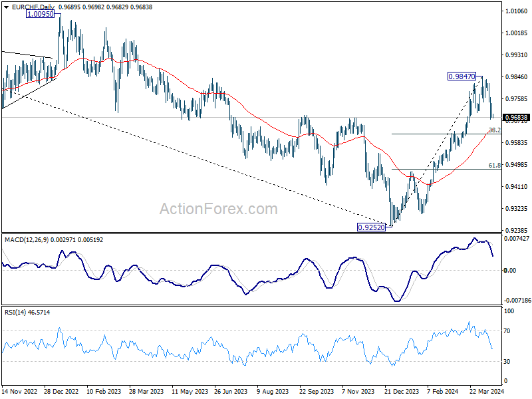Viewport: 532px width, 399px height.
Task: Click the MACD(12,26,9) indicator title
Action: point(27,240)
